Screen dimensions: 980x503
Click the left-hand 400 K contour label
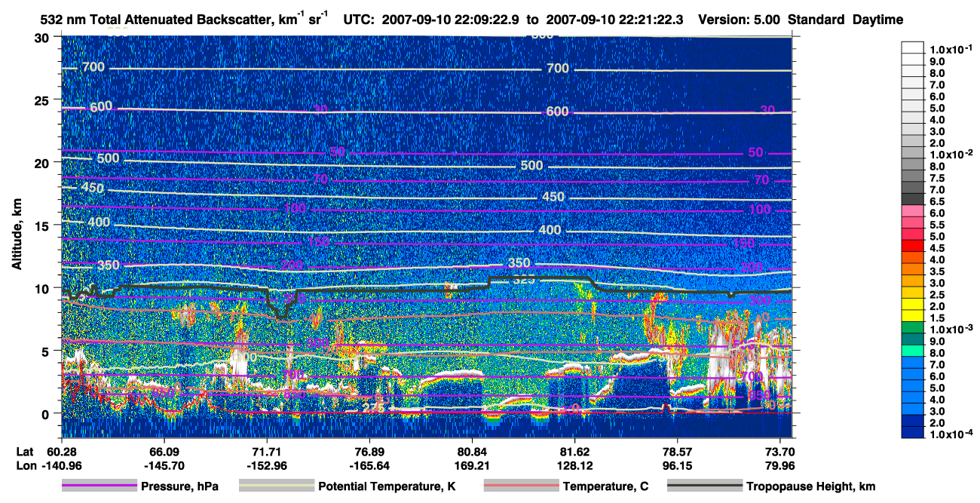(x=99, y=222)
